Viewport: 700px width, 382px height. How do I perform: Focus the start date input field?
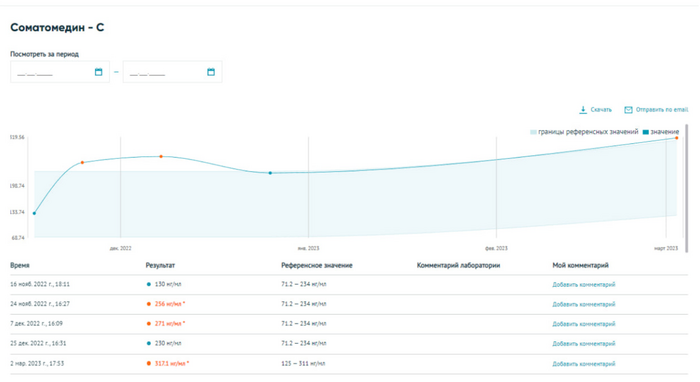(x=60, y=72)
